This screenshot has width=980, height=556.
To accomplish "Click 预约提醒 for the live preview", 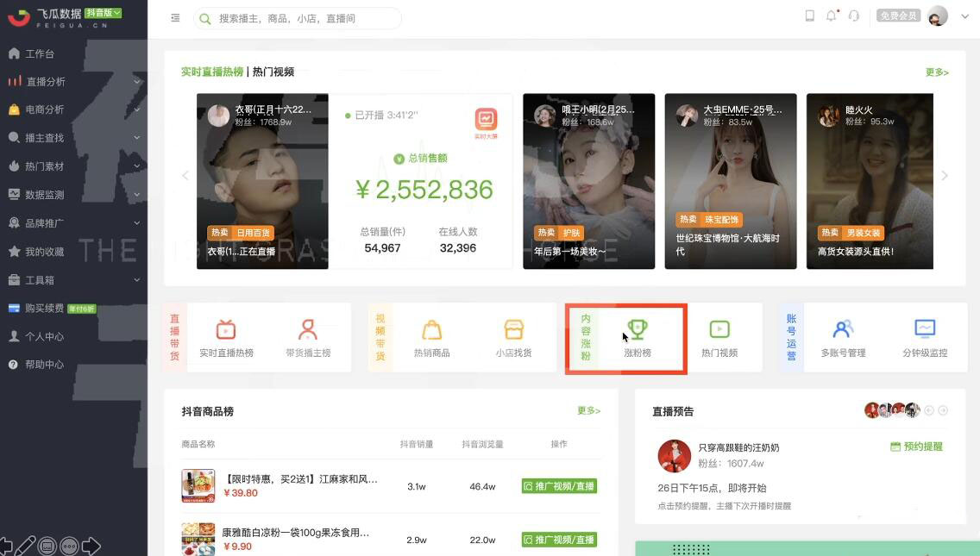I will 916,447.
